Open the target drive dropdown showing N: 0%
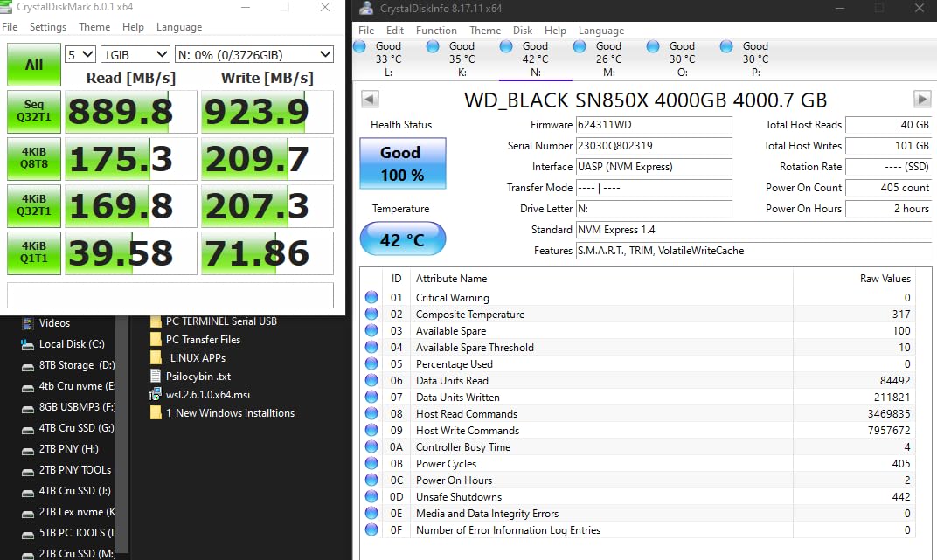The image size is (937, 560). (254, 55)
